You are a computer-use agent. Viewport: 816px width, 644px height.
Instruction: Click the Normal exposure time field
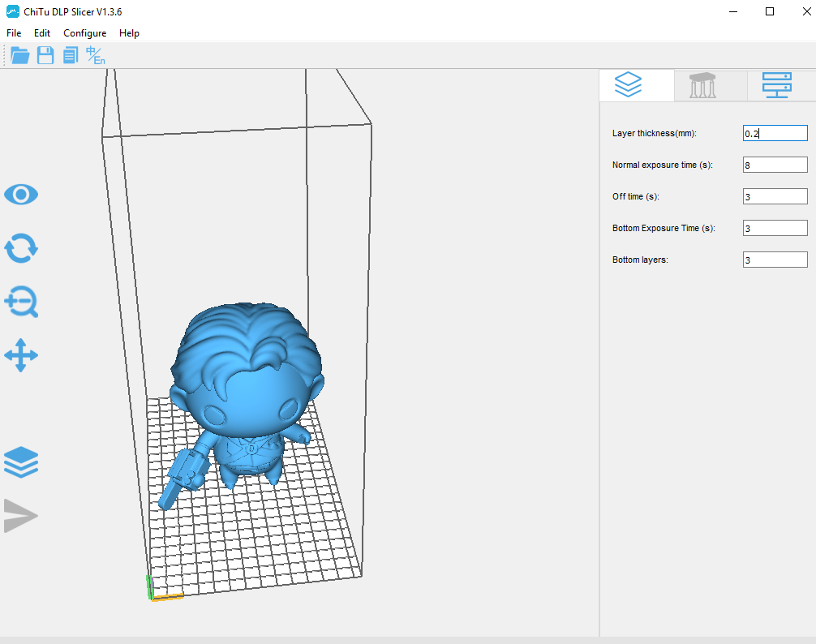(775, 165)
